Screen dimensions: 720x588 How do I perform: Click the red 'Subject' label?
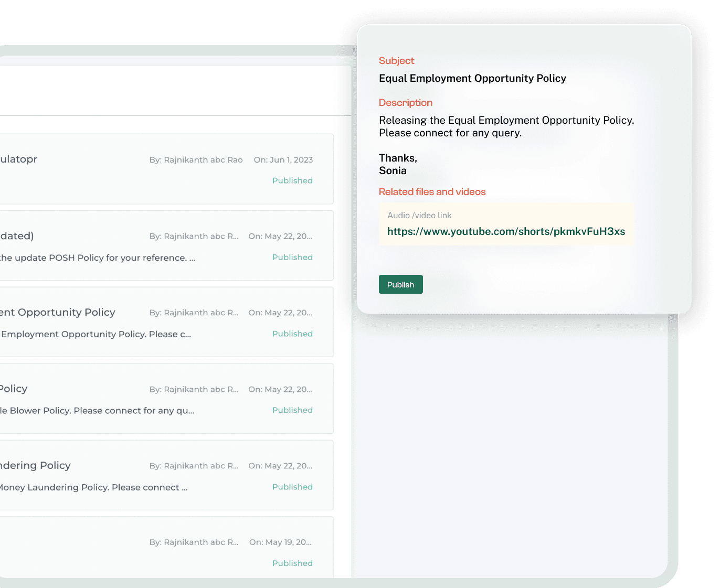396,61
